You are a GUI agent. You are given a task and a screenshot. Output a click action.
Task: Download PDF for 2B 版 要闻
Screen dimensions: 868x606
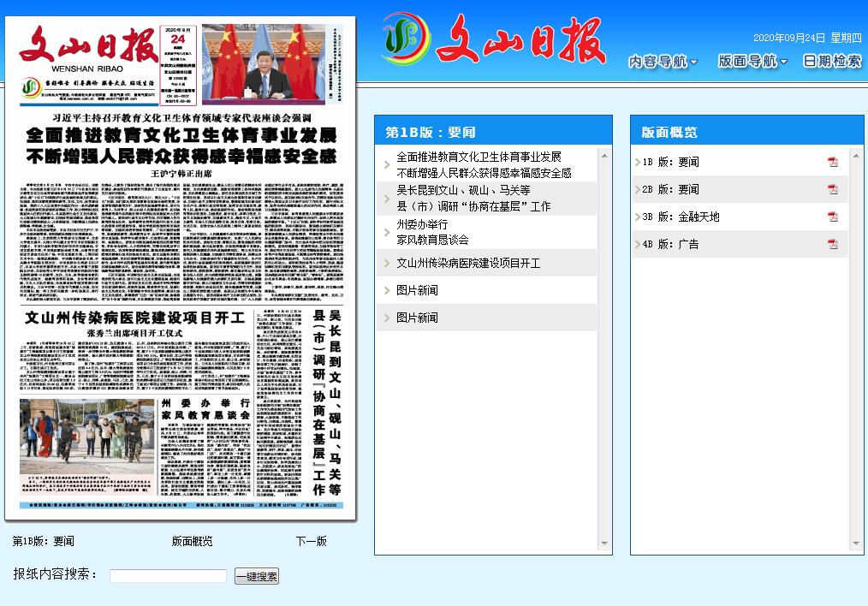(832, 189)
